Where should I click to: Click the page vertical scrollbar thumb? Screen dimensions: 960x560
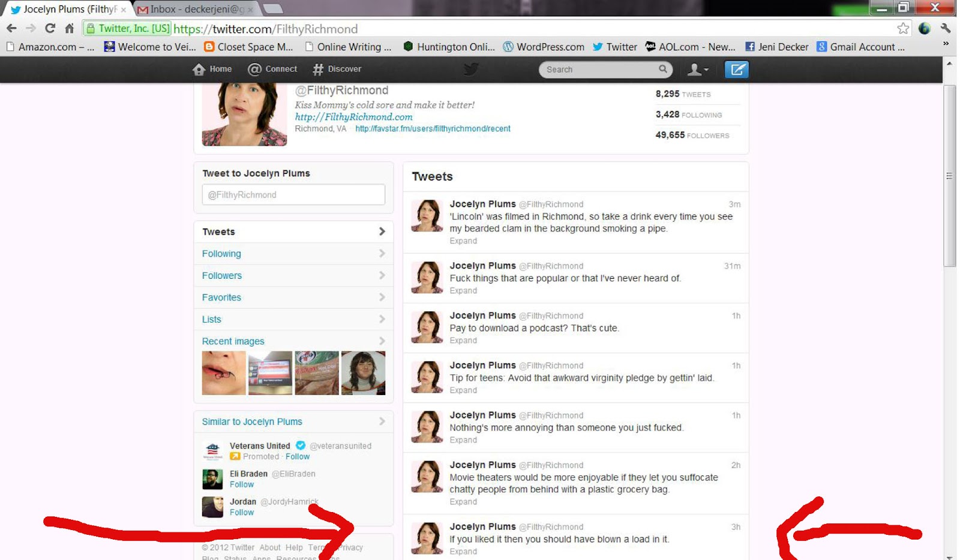[x=949, y=176]
